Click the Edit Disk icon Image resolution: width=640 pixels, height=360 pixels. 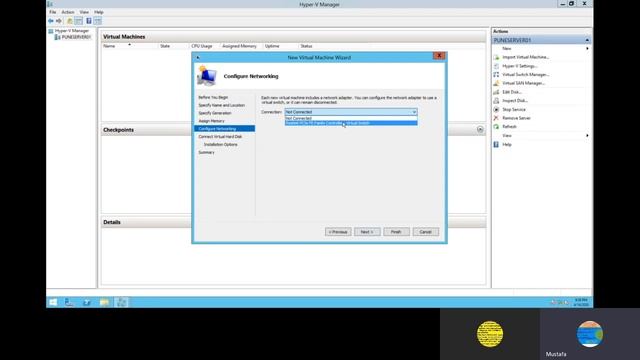click(496, 92)
